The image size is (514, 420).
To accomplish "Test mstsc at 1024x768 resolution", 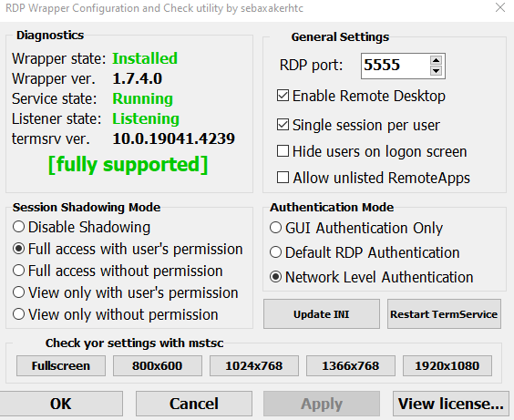I will pyautogui.click(x=254, y=365).
